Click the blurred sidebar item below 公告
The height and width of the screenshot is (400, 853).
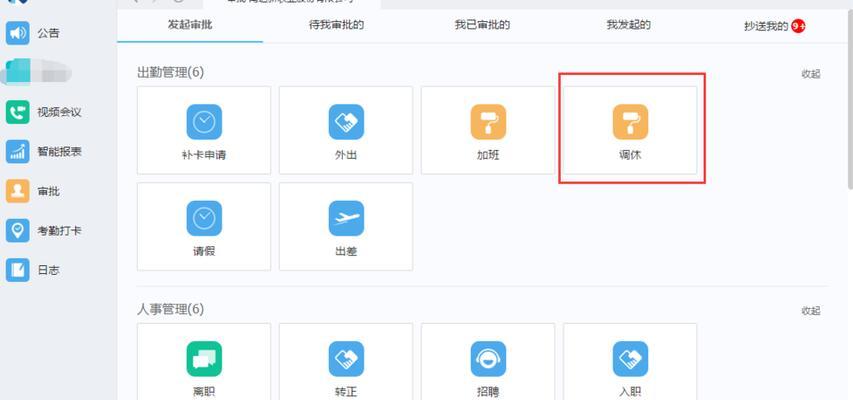tap(36, 72)
